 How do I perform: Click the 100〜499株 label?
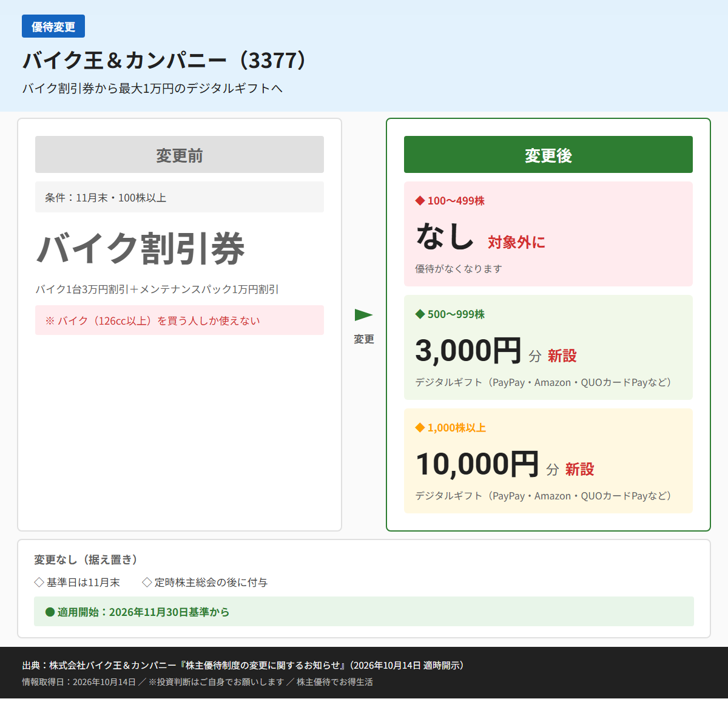[456, 201]
